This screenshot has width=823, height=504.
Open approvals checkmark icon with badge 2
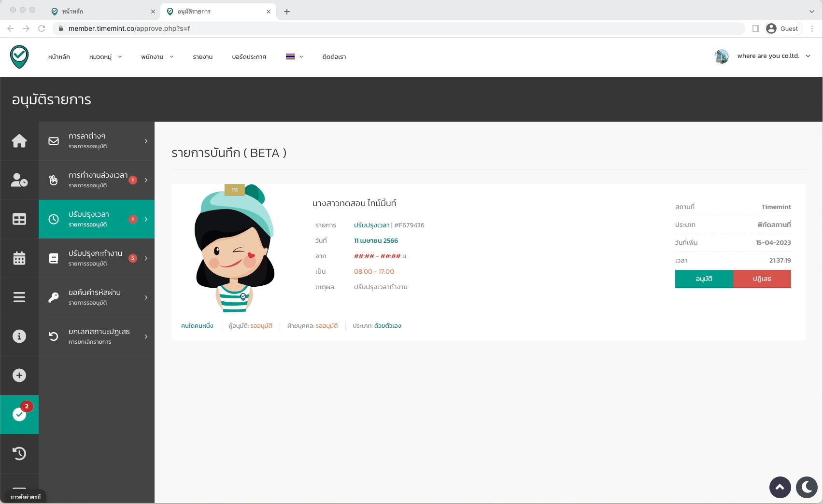(x=19, y=414)
